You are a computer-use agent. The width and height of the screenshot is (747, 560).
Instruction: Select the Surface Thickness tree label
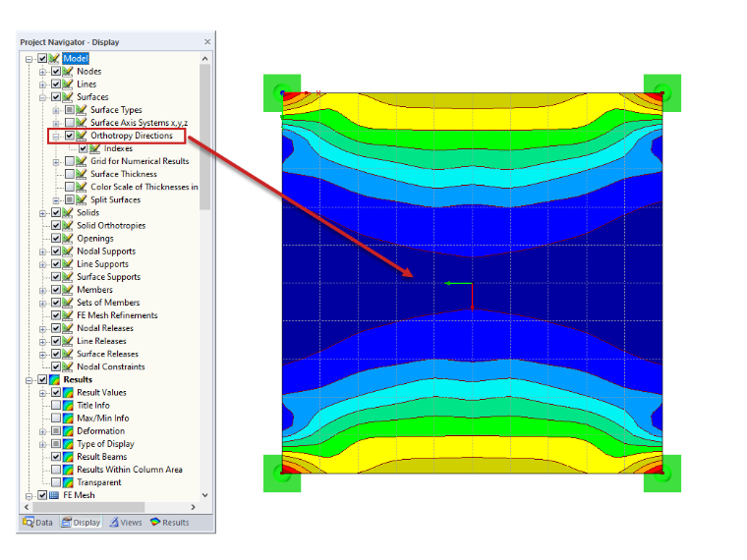124,174
